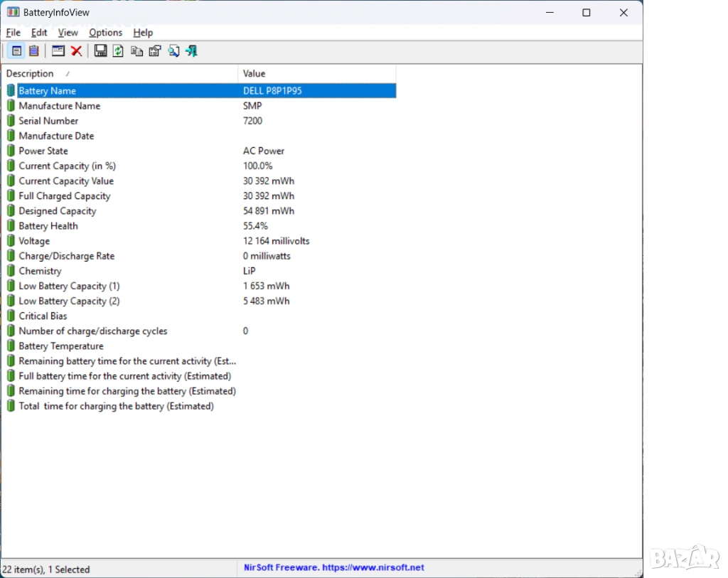
Task: Select the Battery Health row
Action: pos(48,226)
